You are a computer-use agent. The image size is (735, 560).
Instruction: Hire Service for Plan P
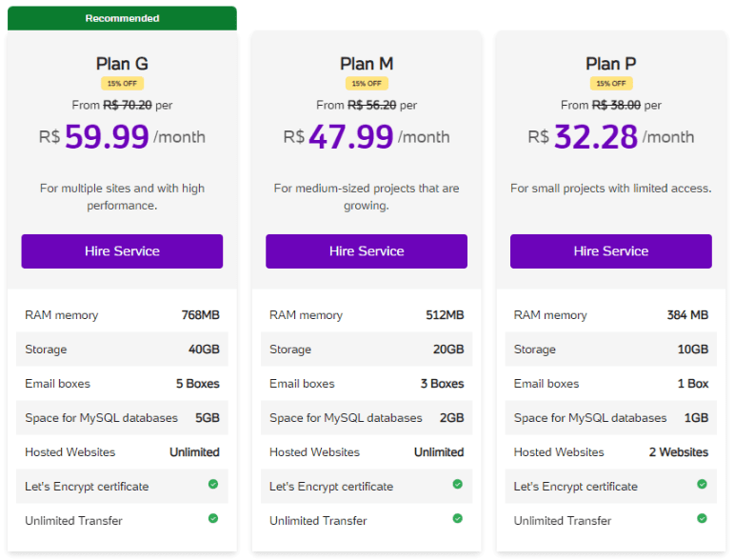pyautogui.click(x=611, y=251)
